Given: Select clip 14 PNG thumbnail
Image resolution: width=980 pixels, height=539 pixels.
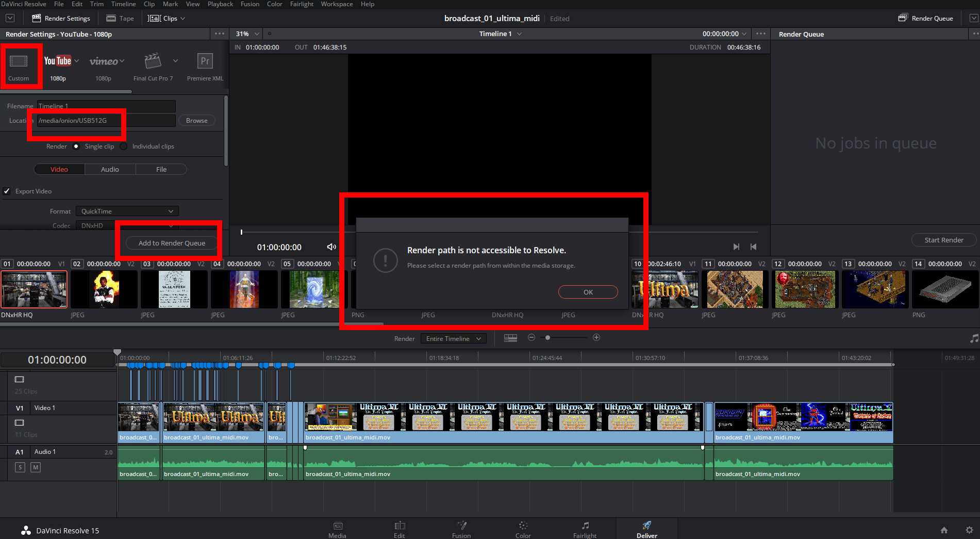Looking at the screenshot, I should click(x=945, y=289).
